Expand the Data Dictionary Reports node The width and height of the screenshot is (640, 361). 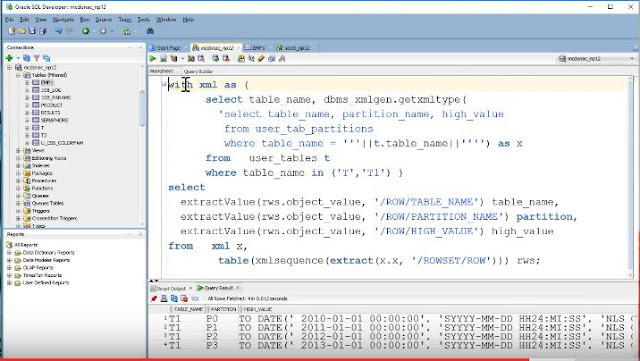pyautogui.click(x=9, y=252)
